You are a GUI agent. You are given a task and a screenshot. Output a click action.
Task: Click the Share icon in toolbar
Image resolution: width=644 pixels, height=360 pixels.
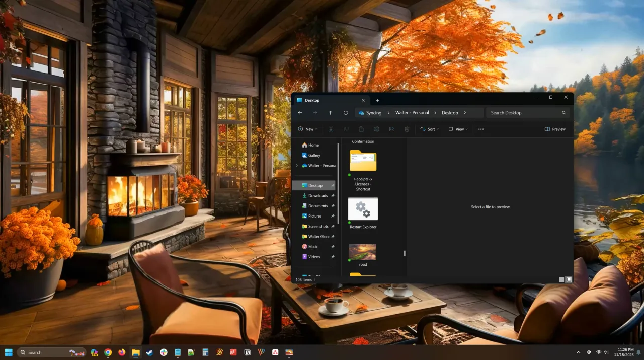pyautogui.click(x=391, y=129)
